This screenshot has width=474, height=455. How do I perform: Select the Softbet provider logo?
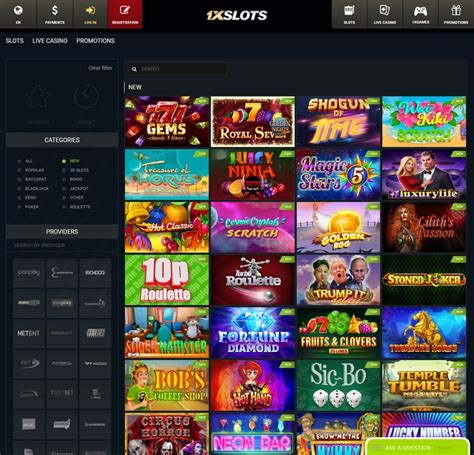[x=62, y=393]
